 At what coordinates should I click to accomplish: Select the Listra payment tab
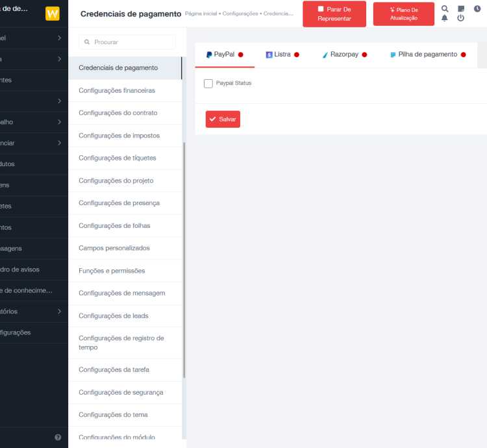pyautogui.click(x=282, y=55)
